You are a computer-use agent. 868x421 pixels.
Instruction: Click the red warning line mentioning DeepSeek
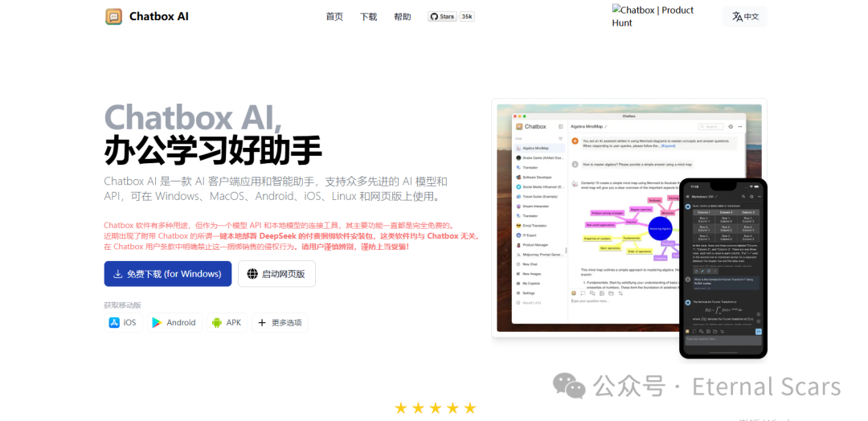point(292,235)
